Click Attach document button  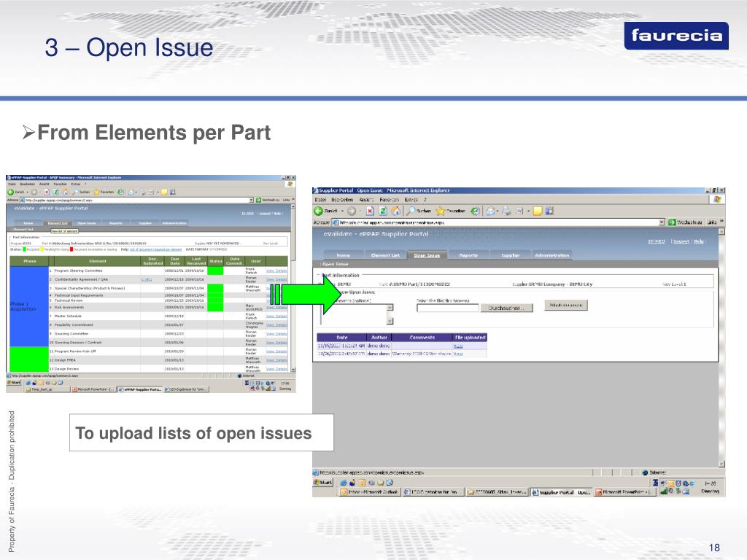[x=566, y=305]
